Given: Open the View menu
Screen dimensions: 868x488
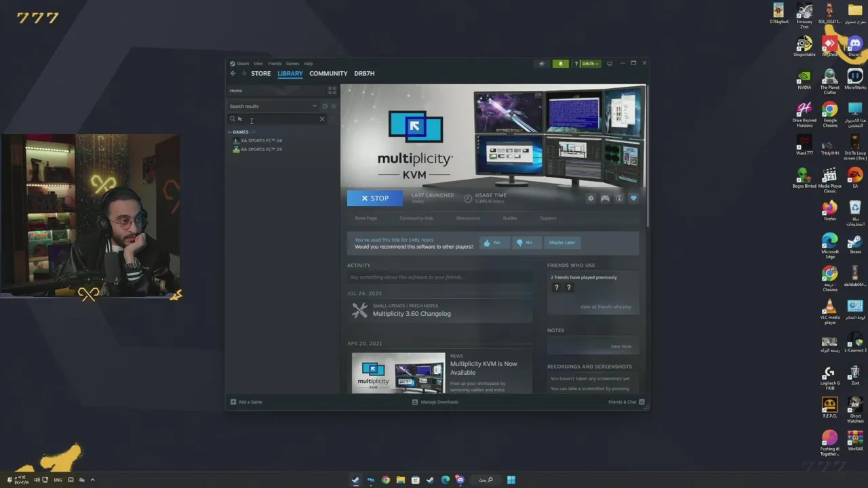Looking at the screenshot, I should coord(258,64).
